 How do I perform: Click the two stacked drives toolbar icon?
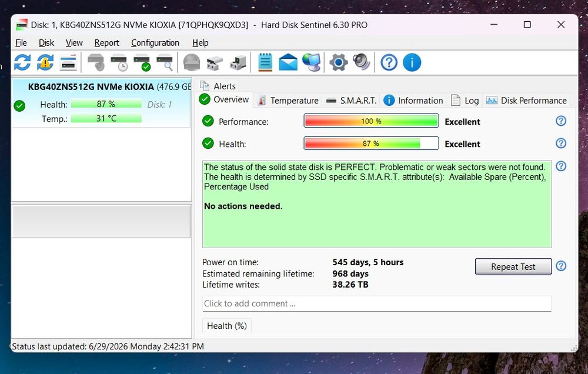pyautogui.click(x=215, y=63)
